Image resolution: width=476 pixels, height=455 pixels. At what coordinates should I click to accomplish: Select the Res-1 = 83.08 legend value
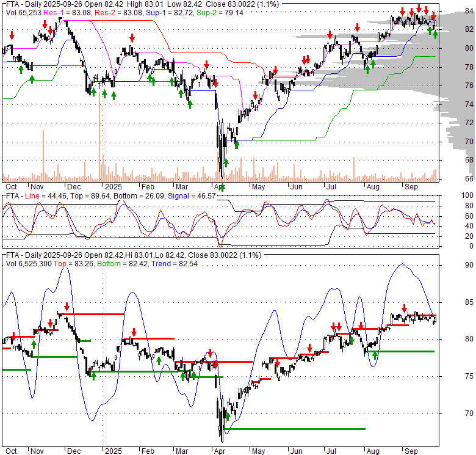click(68, 12)
